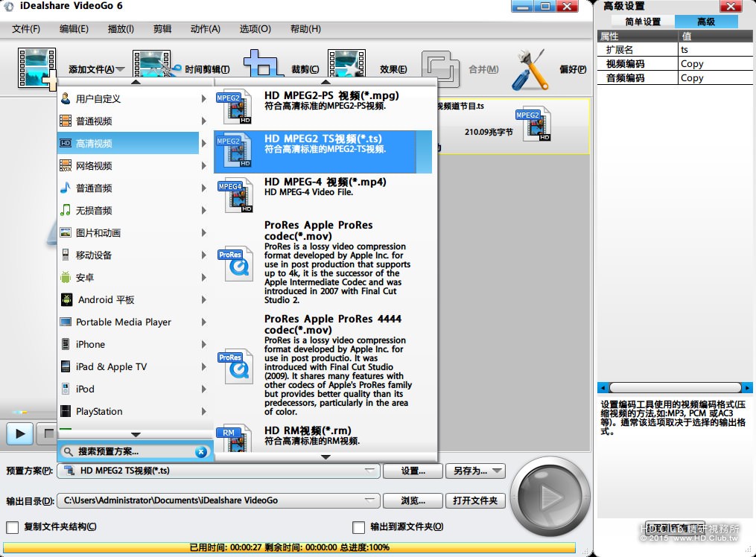The height and width of the screenshot is (557, 756).
Task: Open the Trim (时间剪辑) tool icon
Action: point(155,65)
